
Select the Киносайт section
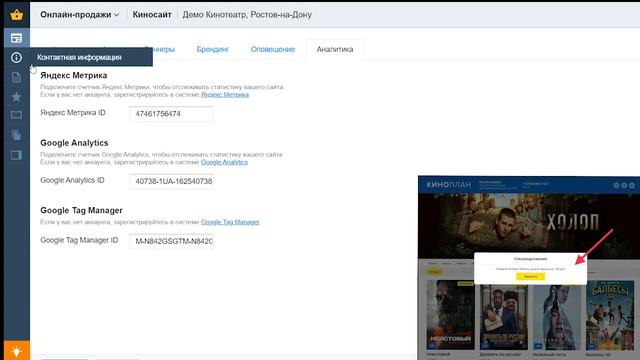[152, 15]
